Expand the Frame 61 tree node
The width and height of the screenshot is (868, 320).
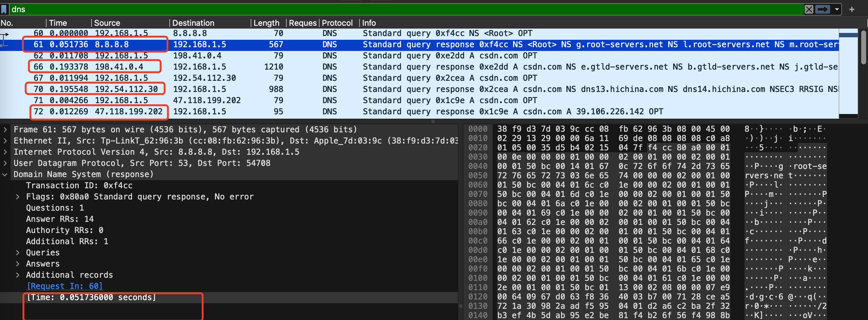coord(5,130)
